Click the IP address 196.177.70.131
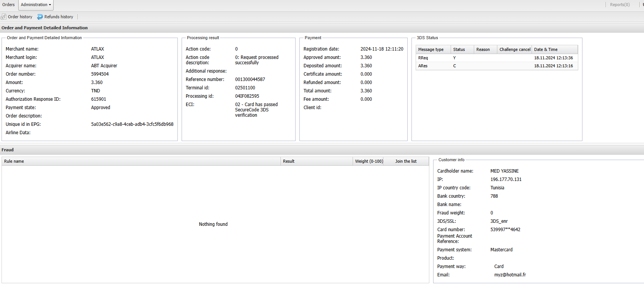The width and height of the screenshot is (644, 284). [x=506, y=179]
